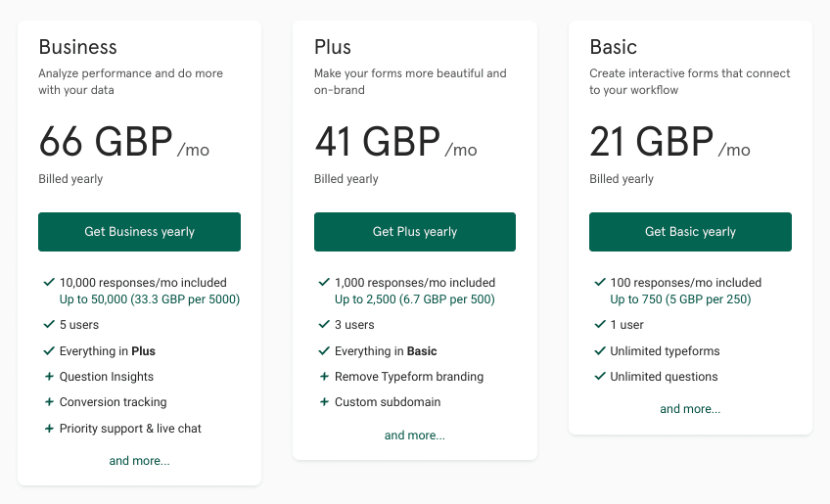Select the Get Plus yearly button
This screenshot has height=504, width=830.
(414, 232)
